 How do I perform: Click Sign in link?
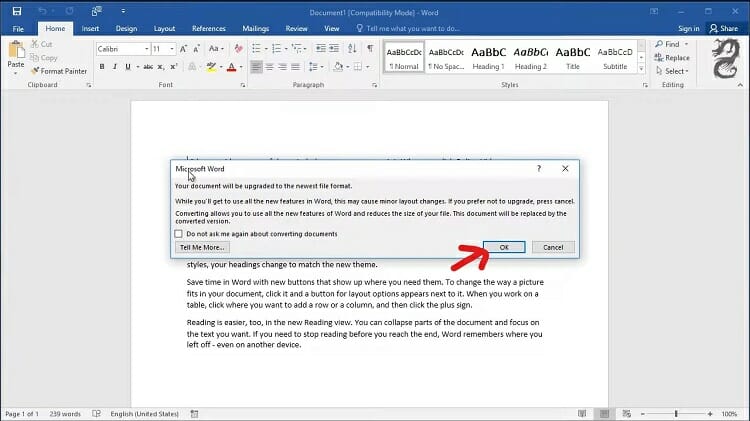(688, 29)
